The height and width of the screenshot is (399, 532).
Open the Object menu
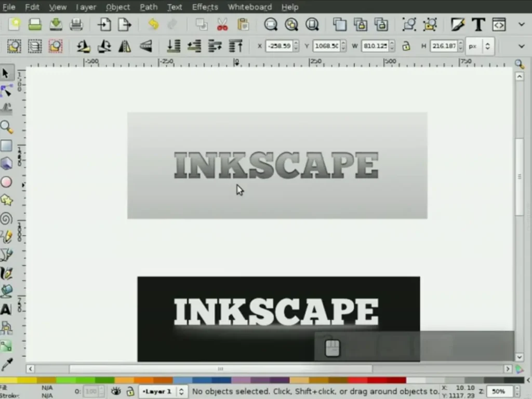pyautogui.click(x=118, y=7)
